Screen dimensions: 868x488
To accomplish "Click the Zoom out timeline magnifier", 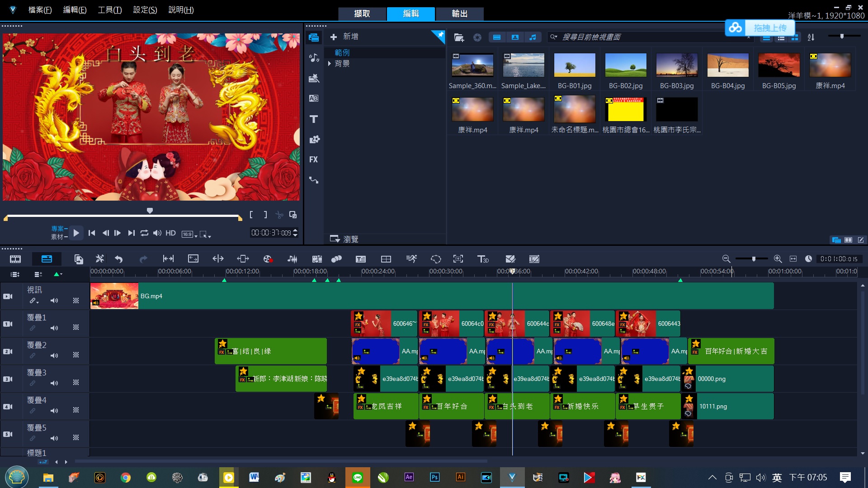I will click(726, 259).
